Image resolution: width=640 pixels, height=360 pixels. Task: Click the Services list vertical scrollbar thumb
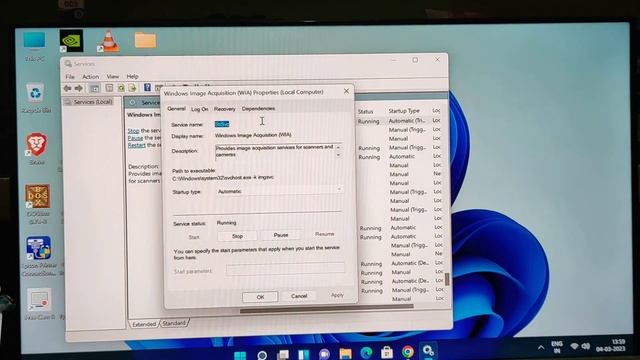(447, 279)
